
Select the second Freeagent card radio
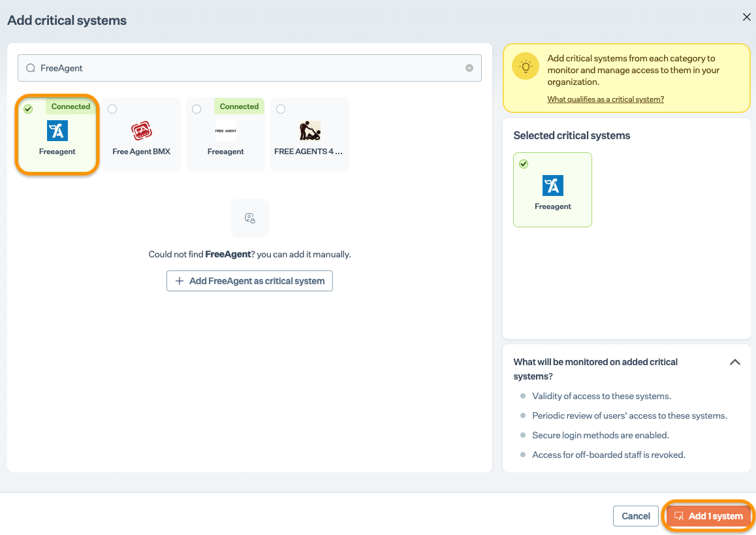point(197,109)
